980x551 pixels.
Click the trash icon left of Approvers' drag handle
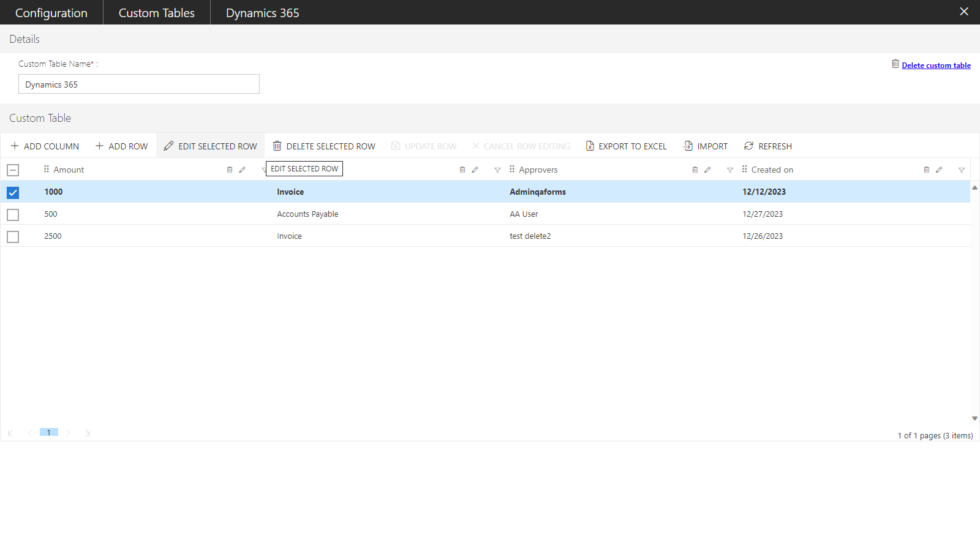[462, 170]
